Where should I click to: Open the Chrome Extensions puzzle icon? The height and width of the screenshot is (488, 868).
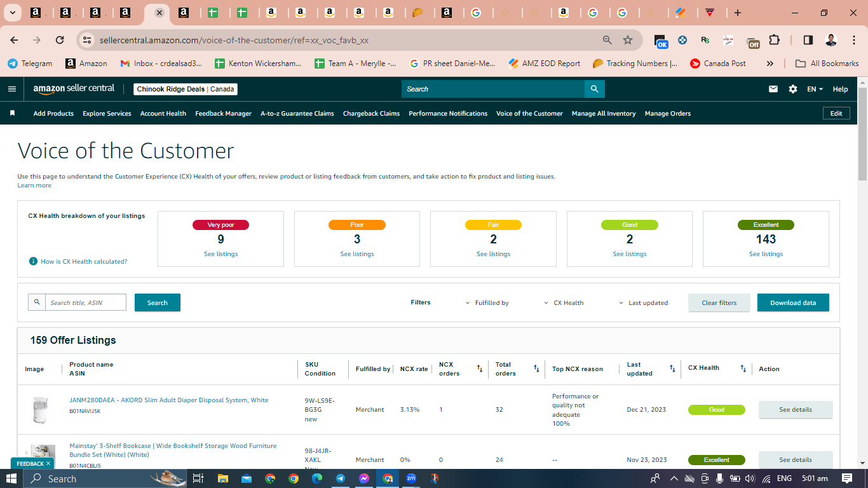tap(774, 40)
